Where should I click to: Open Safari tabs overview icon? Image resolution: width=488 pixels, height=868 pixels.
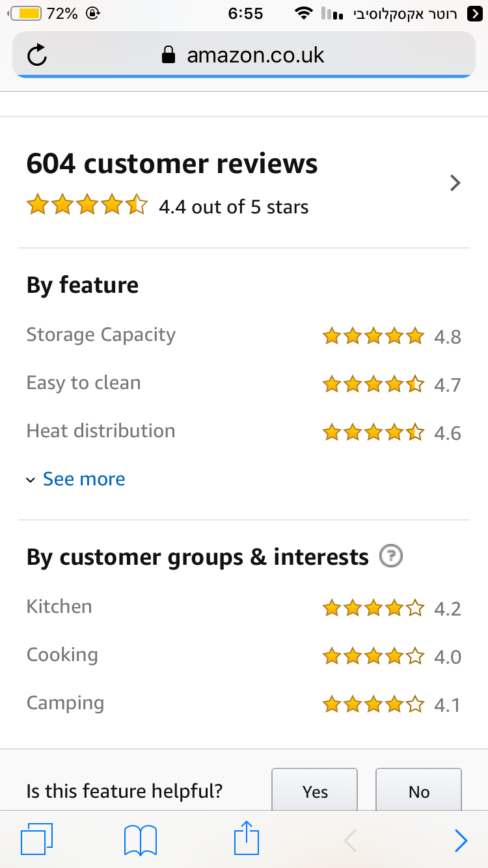point(36,839)
